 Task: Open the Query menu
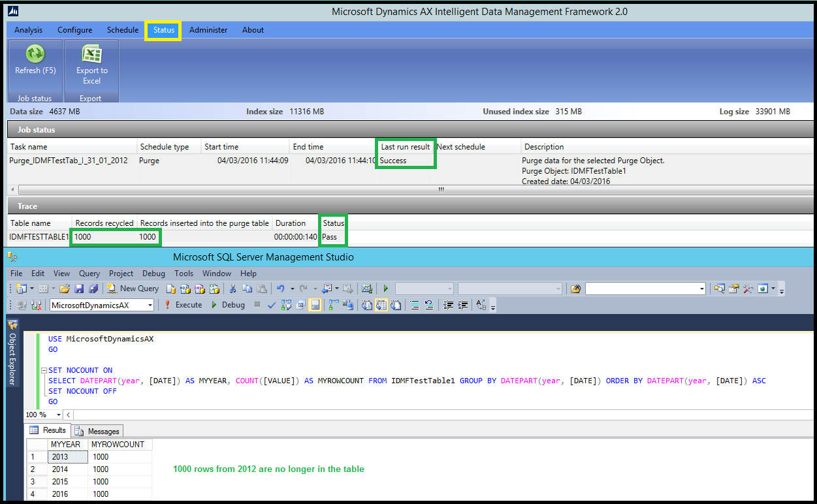pyautogui.click(x=89, y=274)
